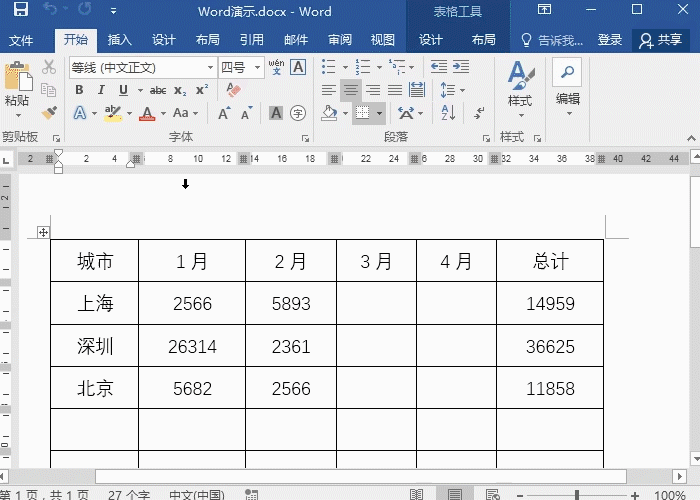
Task: Click the Save icon in the title bar
Action: [x=21, y=10]
